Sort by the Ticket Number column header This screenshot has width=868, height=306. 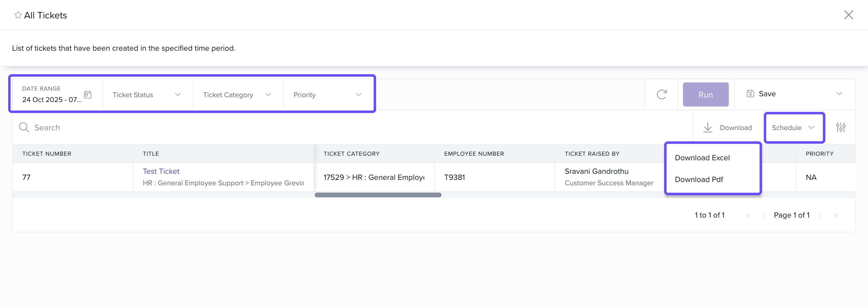click(47, 154)
